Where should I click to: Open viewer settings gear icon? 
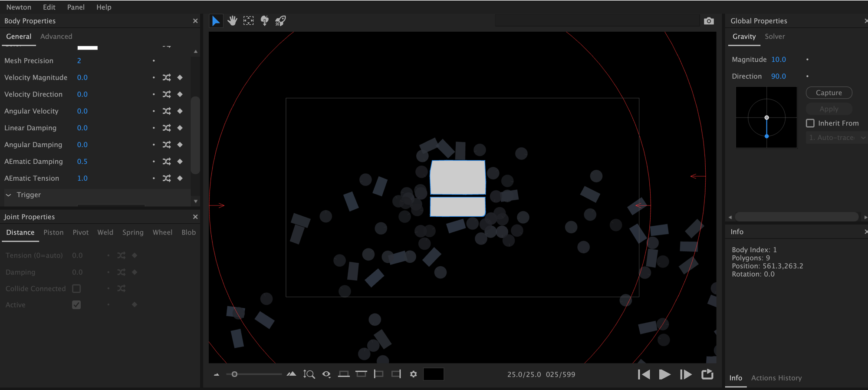tap(413, 374)
